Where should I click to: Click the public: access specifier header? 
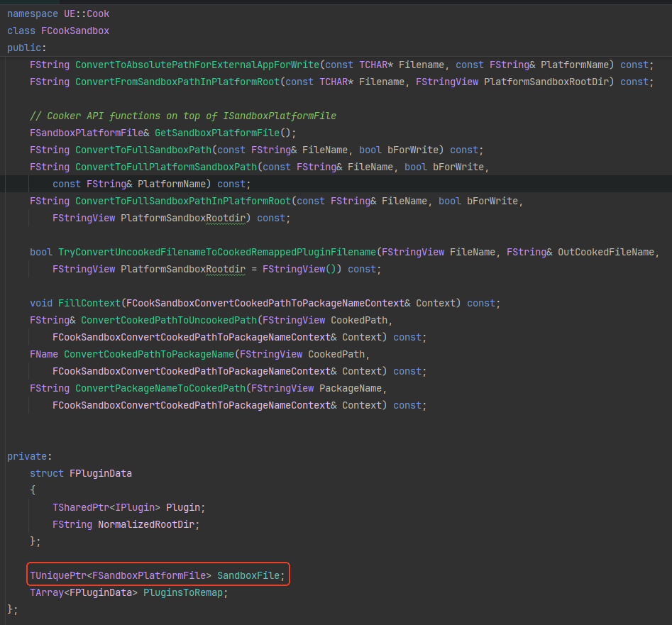[x=26, y=48]
